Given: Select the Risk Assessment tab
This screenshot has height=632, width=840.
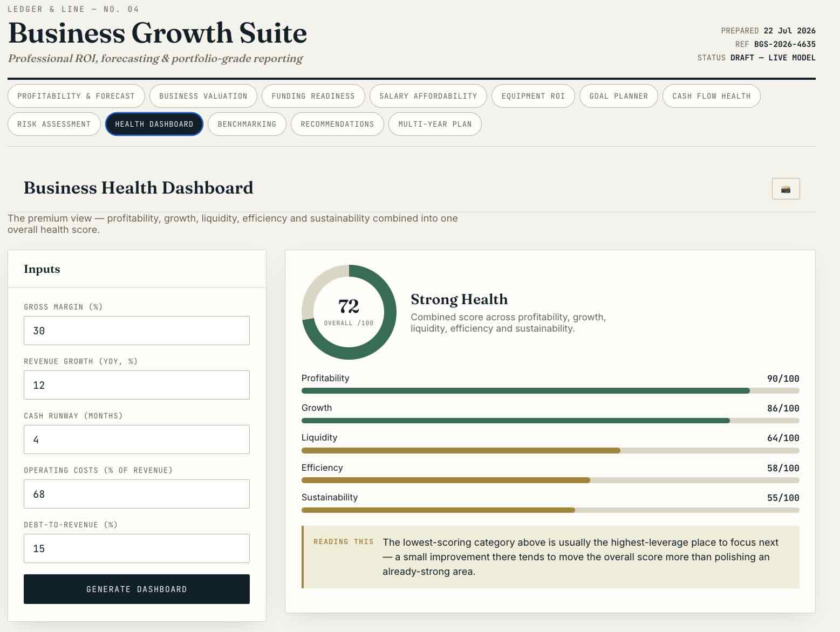Looking at the screenshot, I should 54,124.
